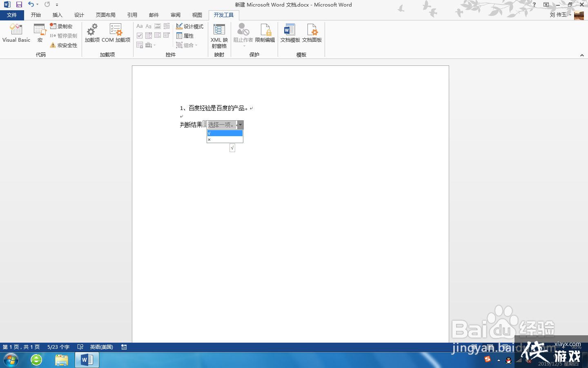Switch to the 审阅 Review tab
Viewport: 588px width, 368px height.
[x=176, y=15]
